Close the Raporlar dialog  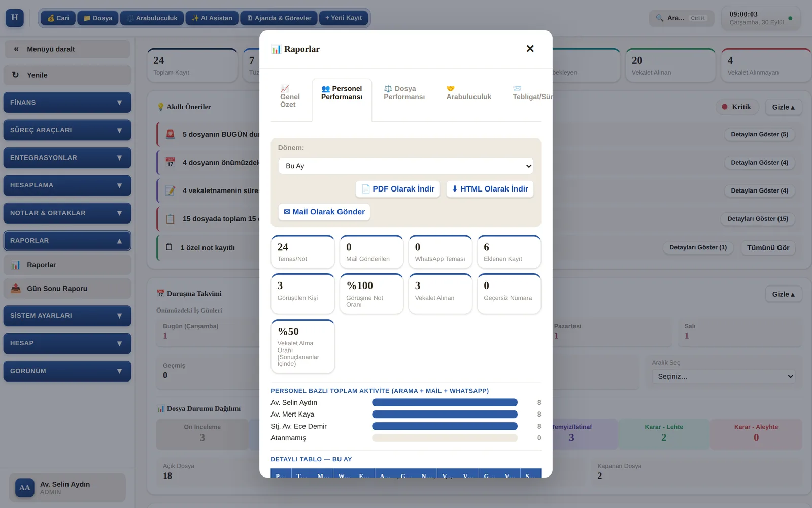click(x=530, y=49)
